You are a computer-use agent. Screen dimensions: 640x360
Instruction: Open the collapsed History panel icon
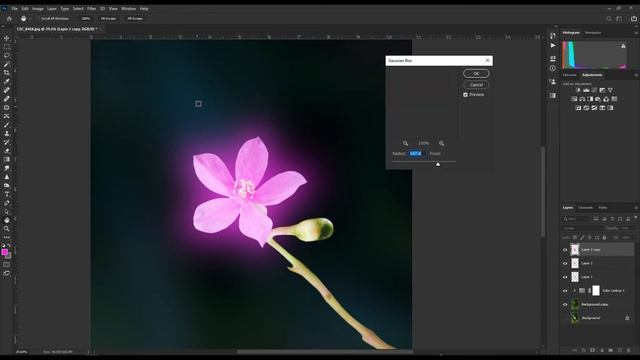(x=553, y=36)
